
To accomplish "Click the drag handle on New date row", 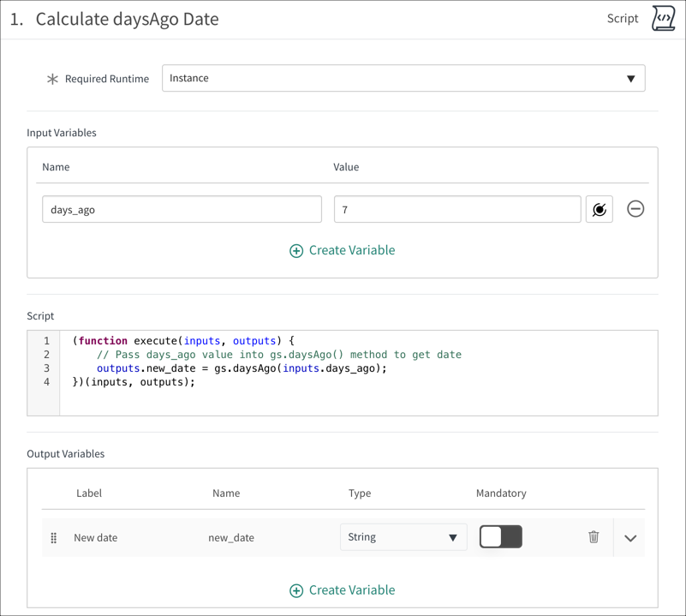I will tap(53, 537).
